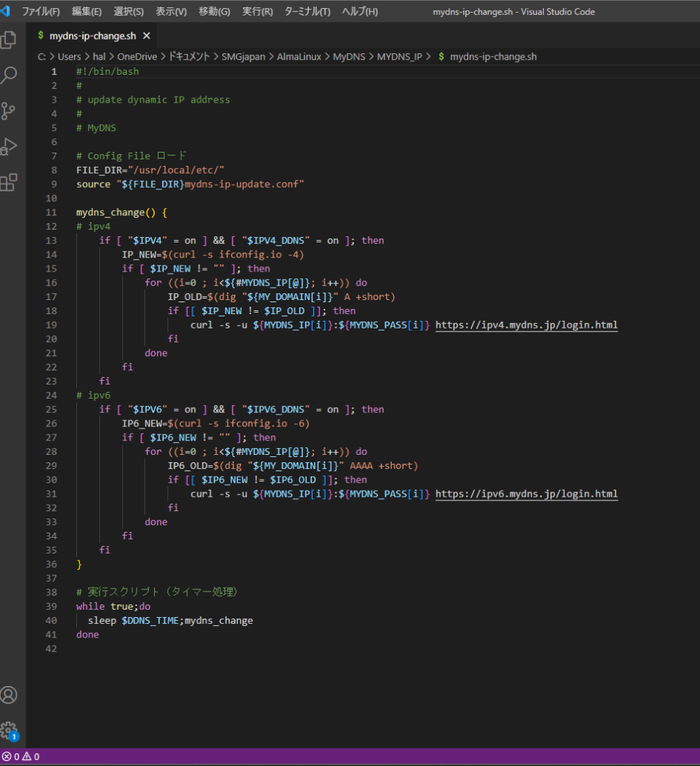Screen dimensions: 700x766
Task: Open the 表示(V) menu
Action: pos(171,12)
